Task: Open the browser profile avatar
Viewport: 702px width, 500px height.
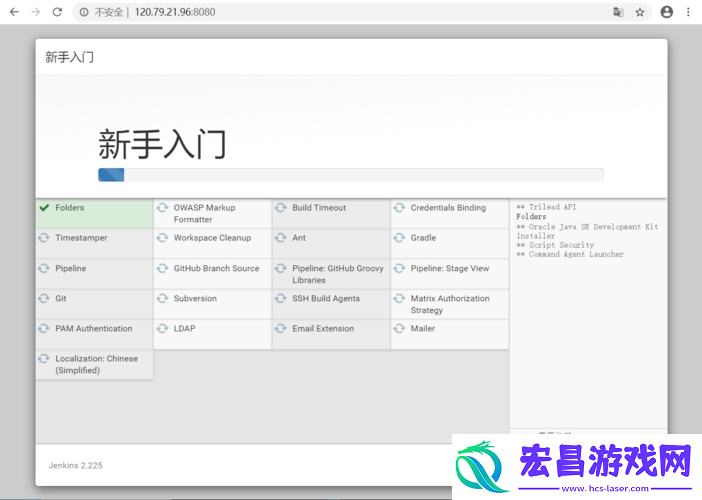Action: point(667,12)
